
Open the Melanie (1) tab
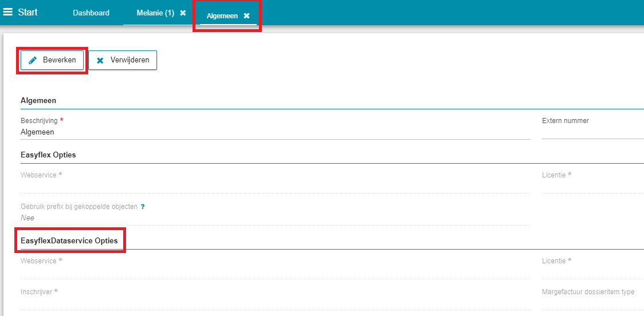pyautogui.click(x=155, y=13)
